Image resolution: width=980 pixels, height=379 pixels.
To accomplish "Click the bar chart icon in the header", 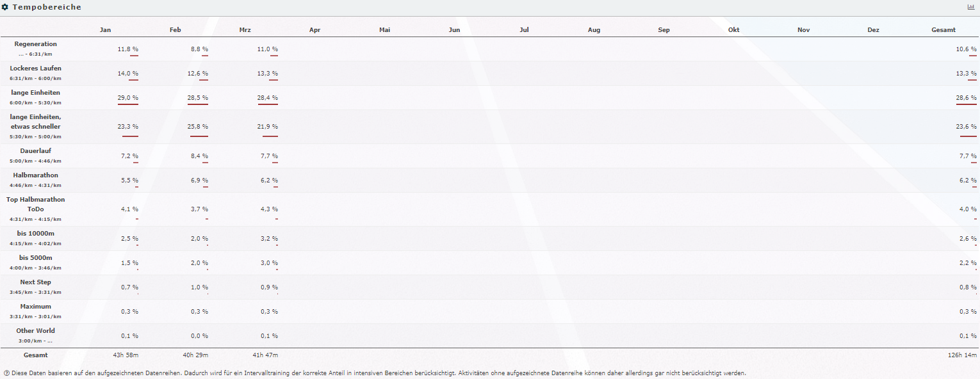I will click(x=970, y=7).
